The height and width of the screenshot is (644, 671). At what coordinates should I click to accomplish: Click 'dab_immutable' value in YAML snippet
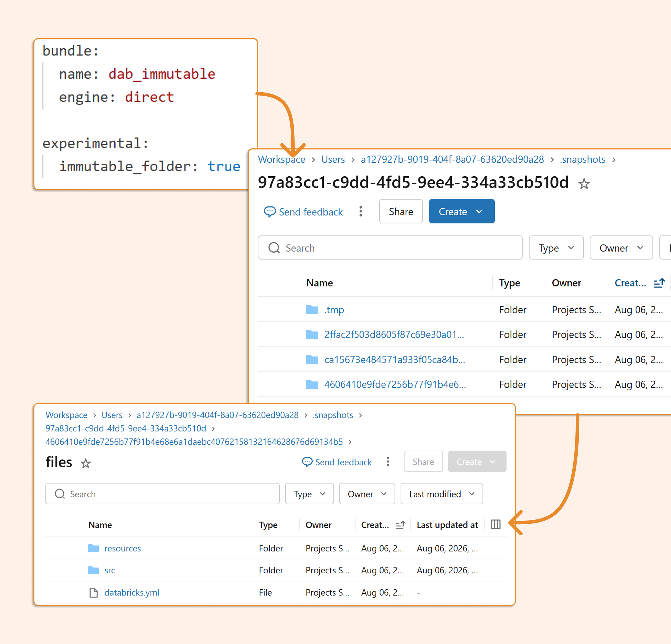162,74
